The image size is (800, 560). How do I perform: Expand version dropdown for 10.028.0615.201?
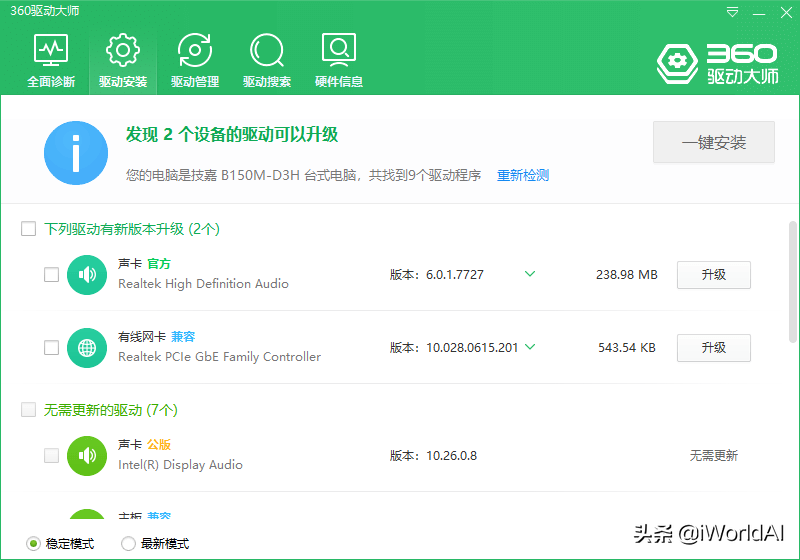coord(530,347)
